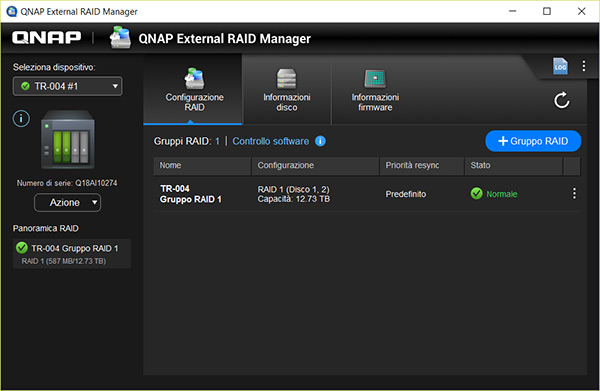
Task: Select TR-004 Gruppo RAID 1 in overview panel
Action: [x=72, y=254]
